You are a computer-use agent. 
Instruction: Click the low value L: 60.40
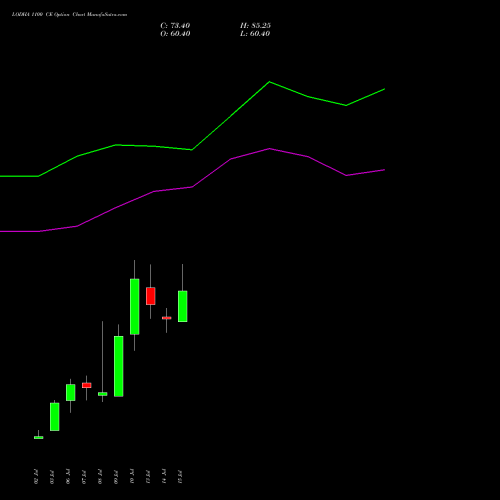tap(255, 34)
